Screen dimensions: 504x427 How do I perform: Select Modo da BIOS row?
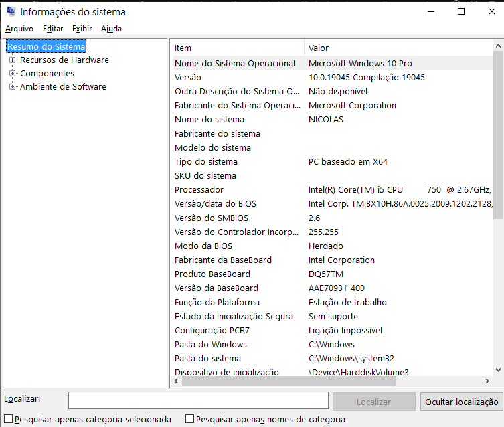333,246
